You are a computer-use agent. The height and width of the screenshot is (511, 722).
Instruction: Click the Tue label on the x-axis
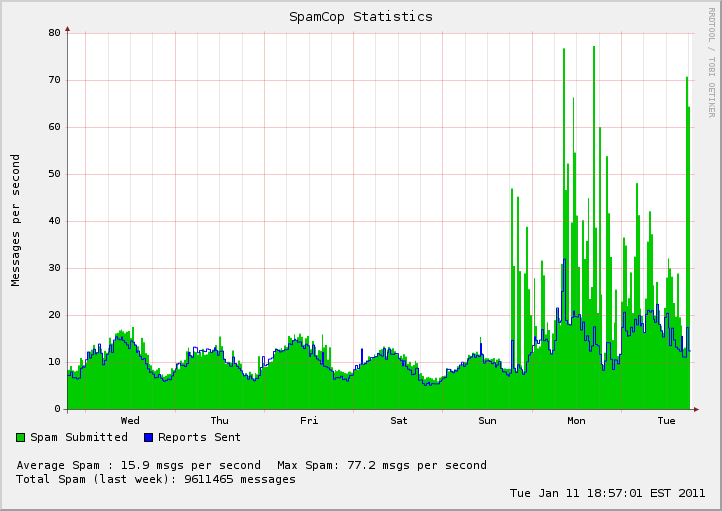(x=666, y=421)
